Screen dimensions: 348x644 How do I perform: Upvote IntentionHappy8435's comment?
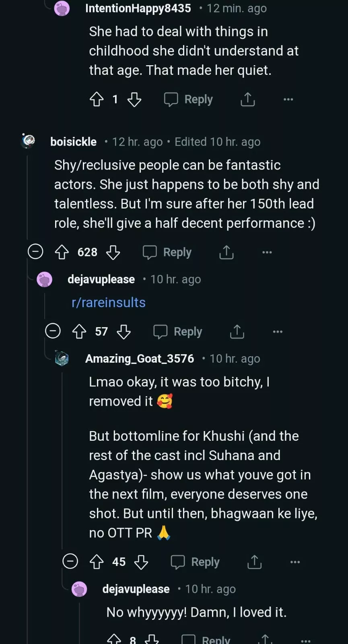[97, 99]
